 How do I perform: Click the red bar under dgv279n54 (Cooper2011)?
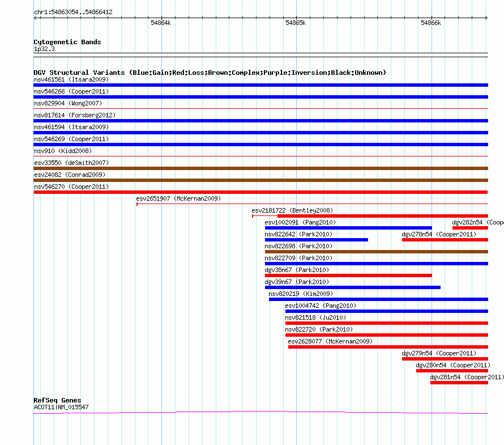tap(445, 359)
